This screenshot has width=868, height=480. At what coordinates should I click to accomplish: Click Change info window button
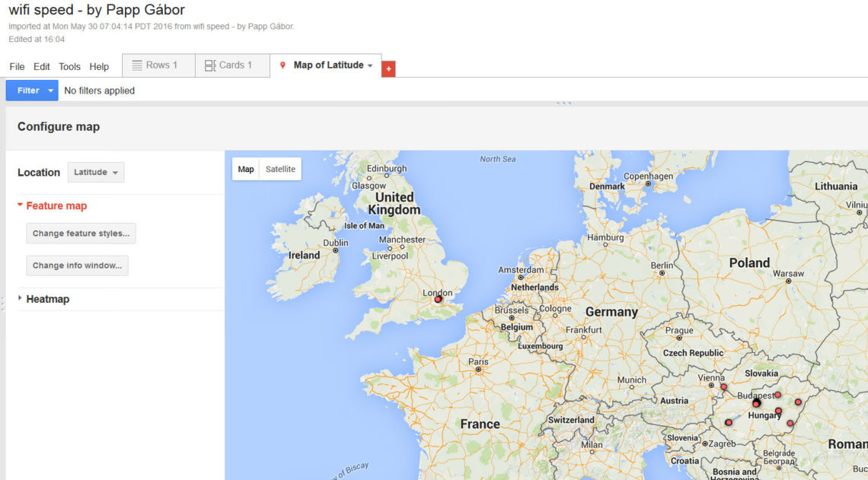pos(77,265)
